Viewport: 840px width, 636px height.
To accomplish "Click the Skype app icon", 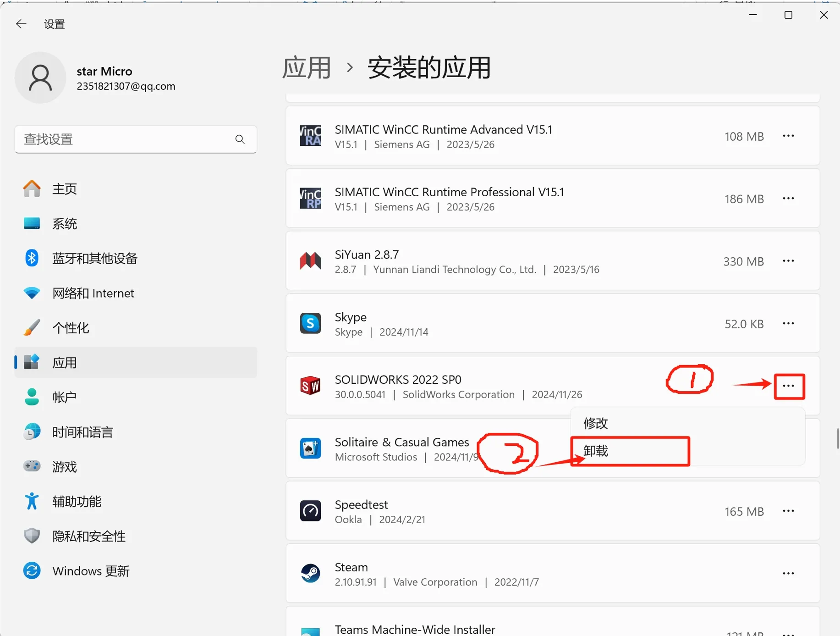I will point(310,323).
